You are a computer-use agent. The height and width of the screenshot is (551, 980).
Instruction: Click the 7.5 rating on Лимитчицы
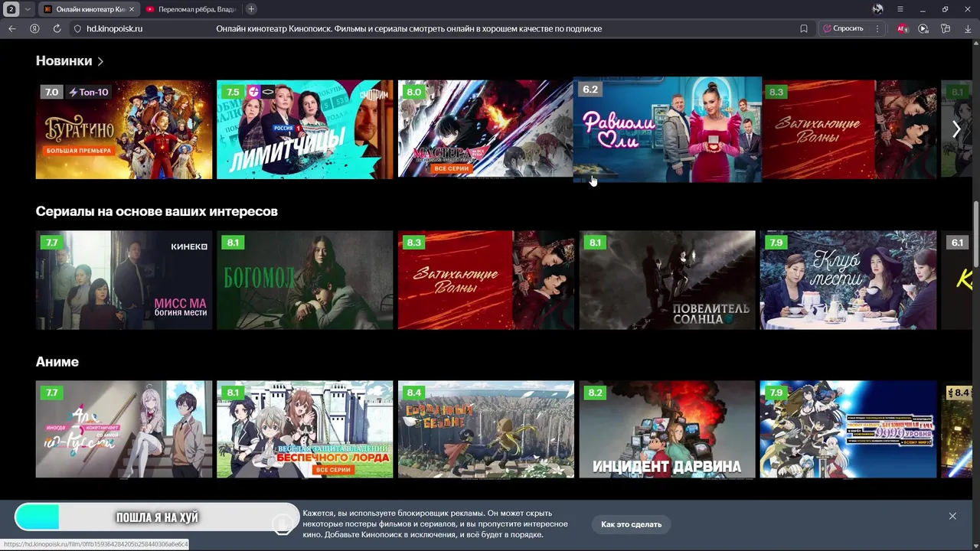(233, 92)
